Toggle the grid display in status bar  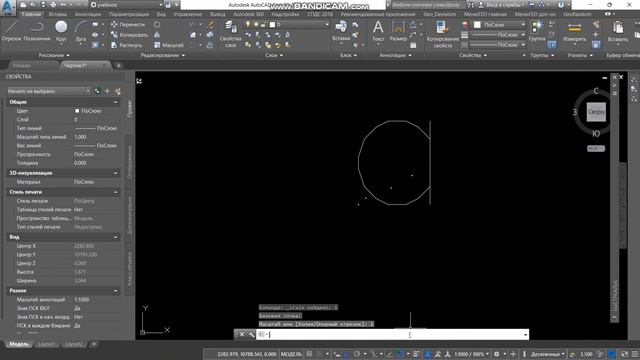pos(309,354)
